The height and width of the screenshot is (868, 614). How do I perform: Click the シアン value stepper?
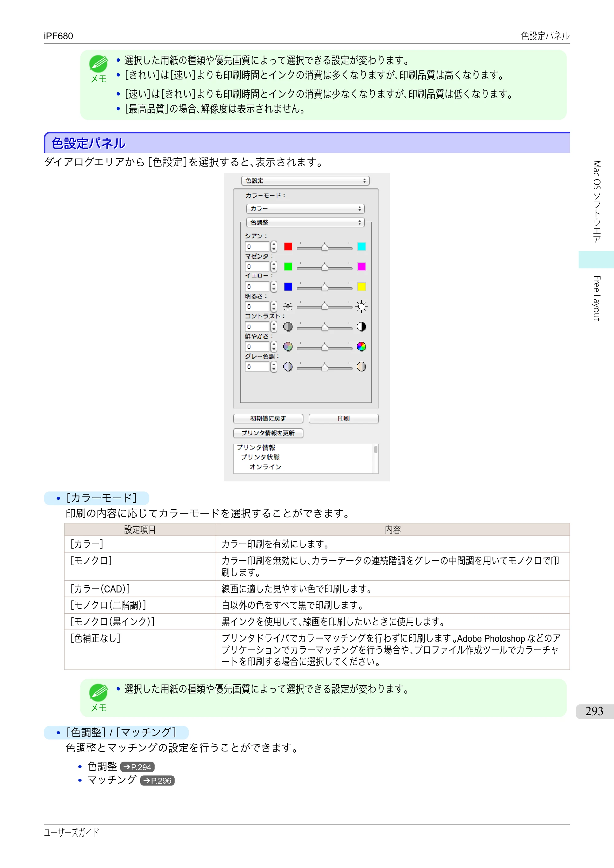click(274, 246)
